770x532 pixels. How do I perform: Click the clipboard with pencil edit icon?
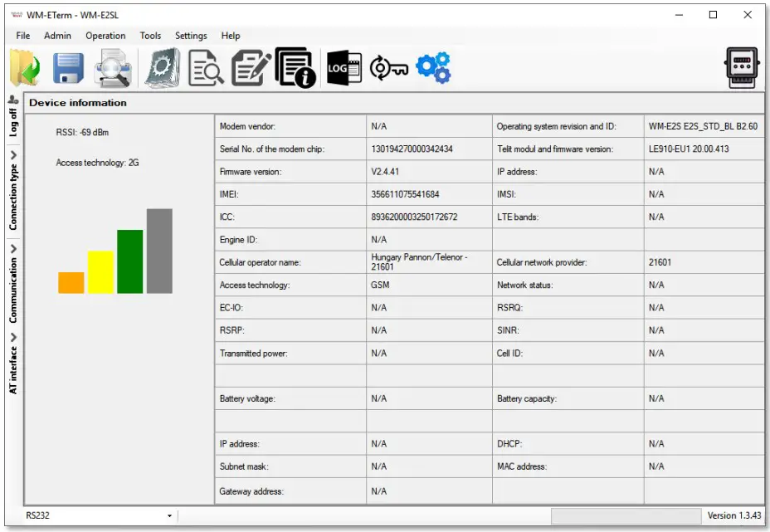(x=251, y=68)
